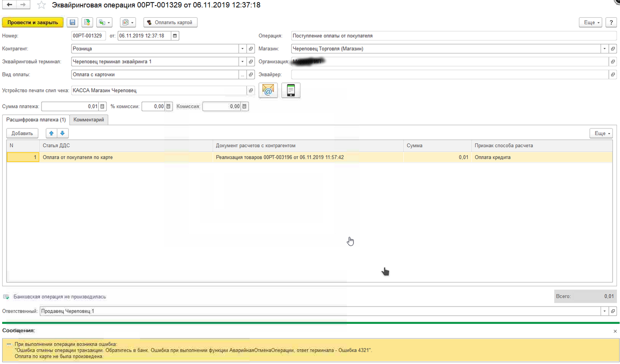Viewport: 620px width, 364px height.
Task: Post the document using the green arrow icon
Action: (x=88, y=22)
